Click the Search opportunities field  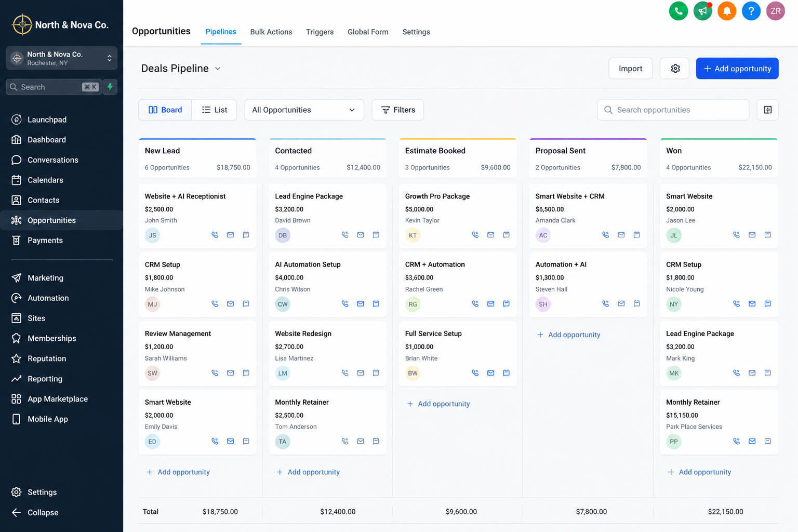point(673,110)
